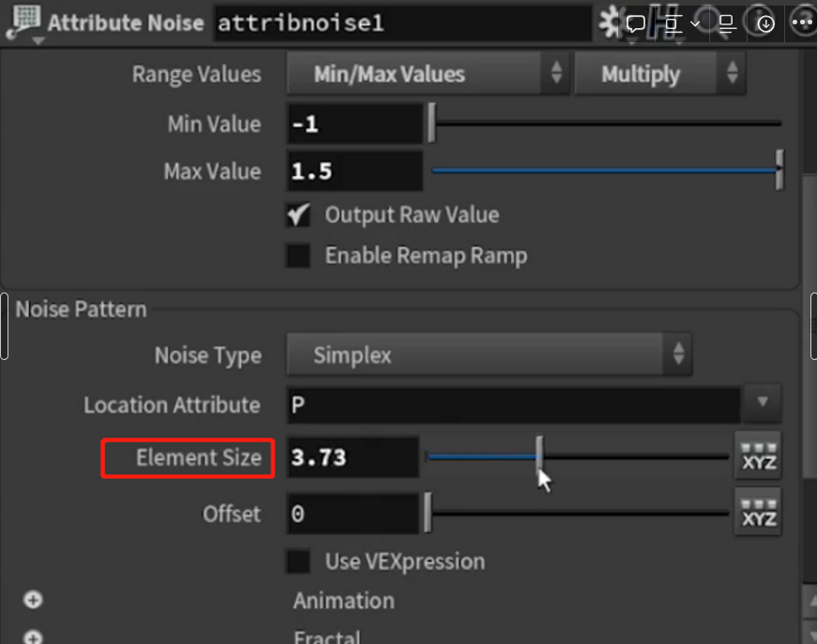Enable the Remap Ramp checkbox
The image size is (817, 644).
coord(298,256)
